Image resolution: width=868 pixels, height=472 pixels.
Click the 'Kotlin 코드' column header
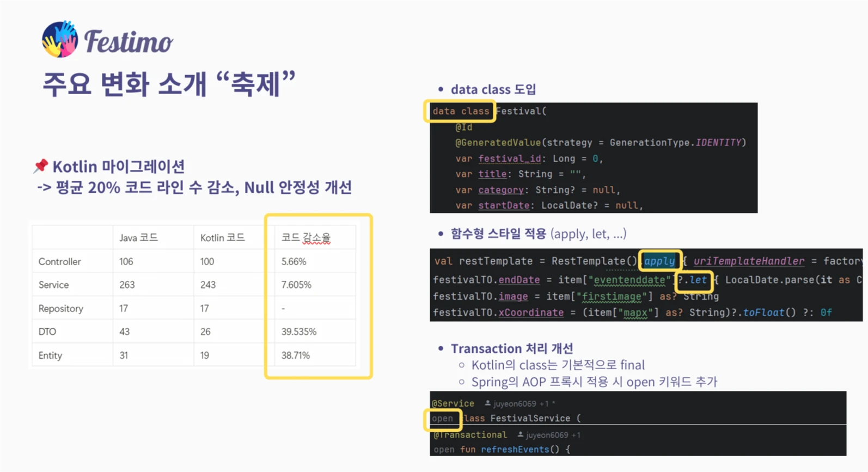pyautogui.click(x=222, y=238)
